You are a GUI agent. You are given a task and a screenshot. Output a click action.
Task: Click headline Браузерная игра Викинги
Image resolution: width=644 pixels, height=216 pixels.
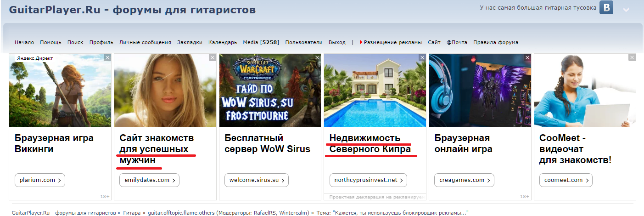(54, 143)
